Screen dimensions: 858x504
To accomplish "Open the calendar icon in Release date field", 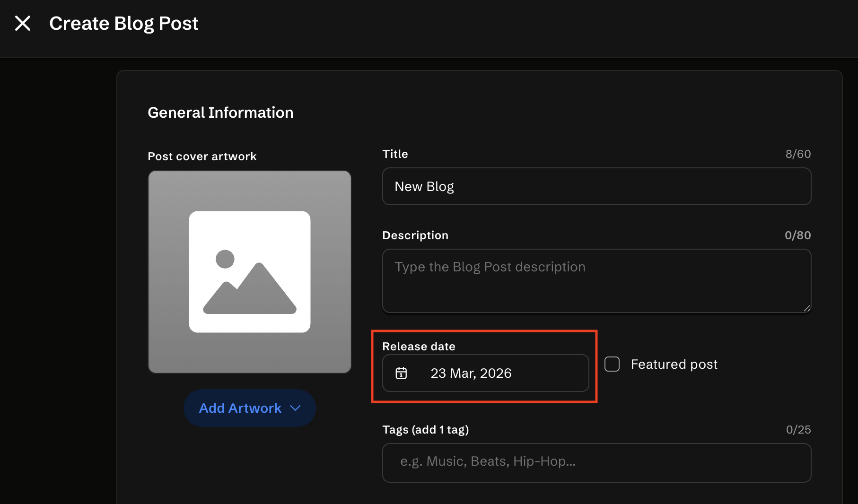I will (401, 374).
